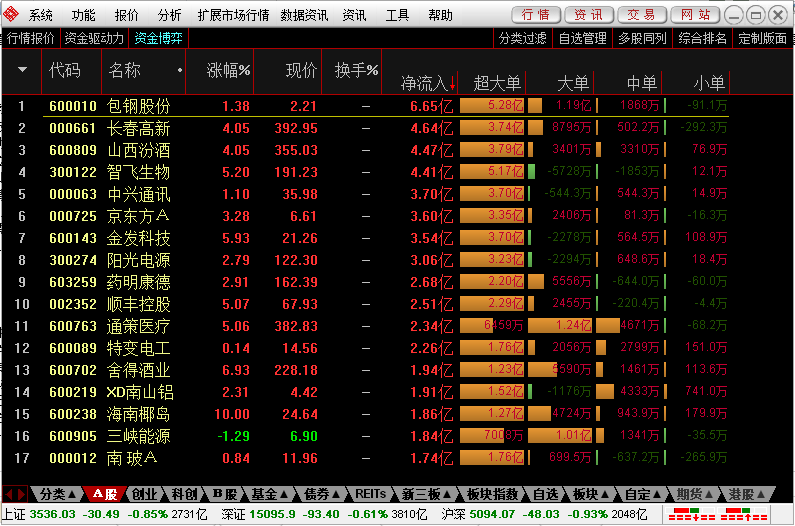
Task: Open 分类过滤
Action: (x=523, y=39)
